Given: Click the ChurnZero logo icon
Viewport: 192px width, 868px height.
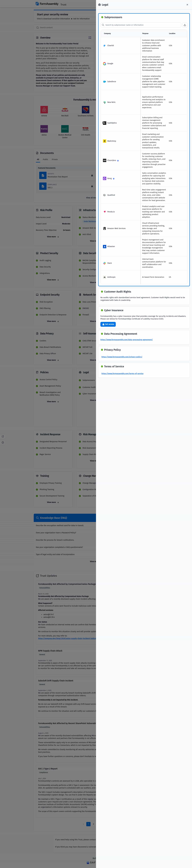Looking at the screenshot, I should tap(104, 160).
